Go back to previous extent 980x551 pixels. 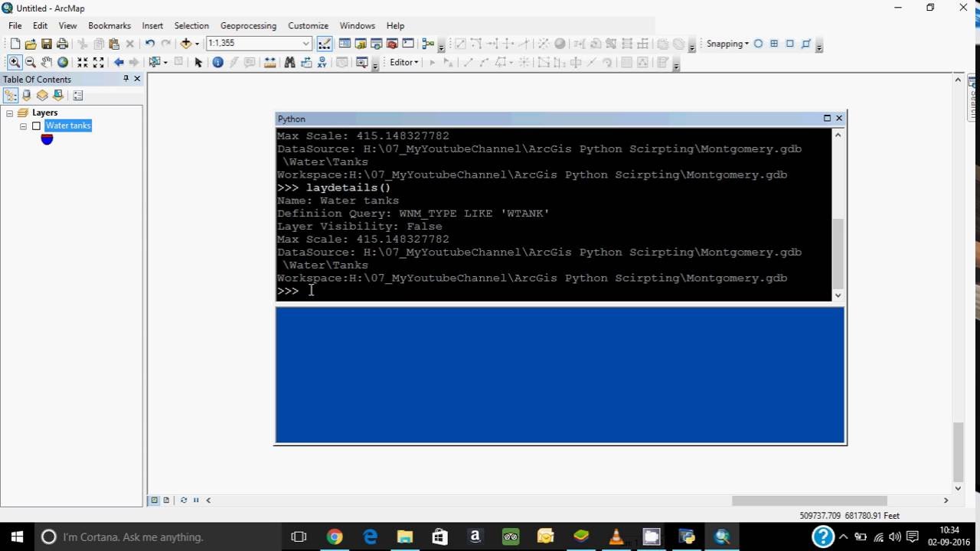coord(119,62)
